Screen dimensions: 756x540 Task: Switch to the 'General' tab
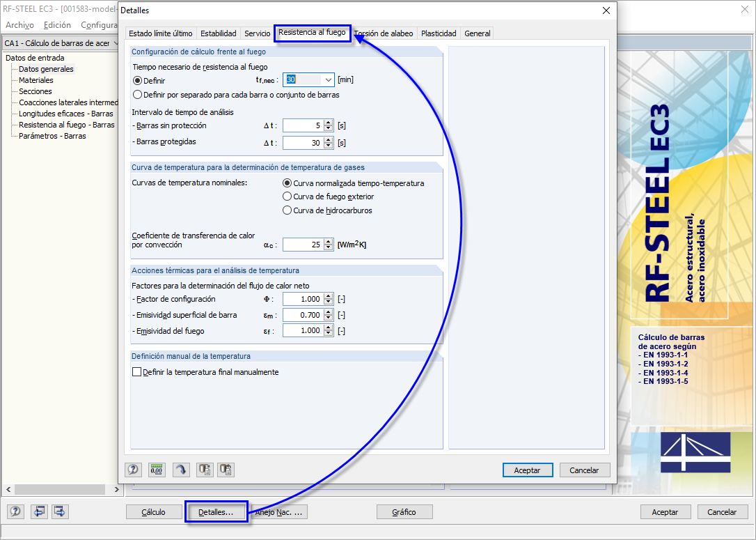click(478, 33)
